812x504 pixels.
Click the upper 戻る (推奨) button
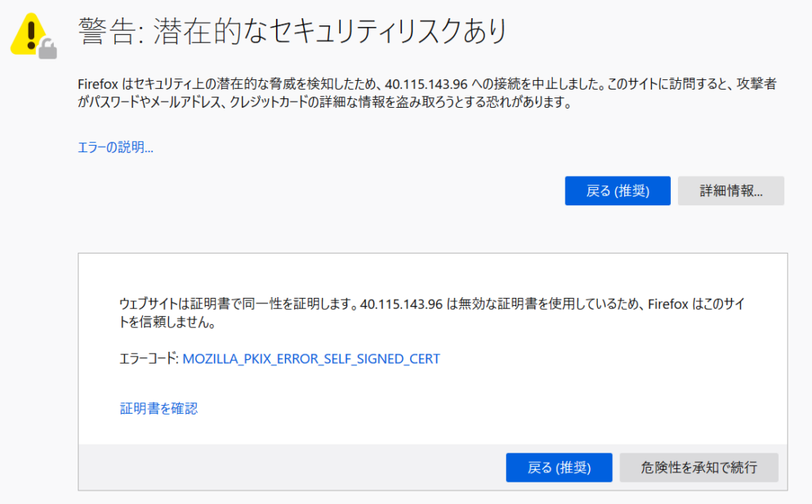tap(617, 191)
